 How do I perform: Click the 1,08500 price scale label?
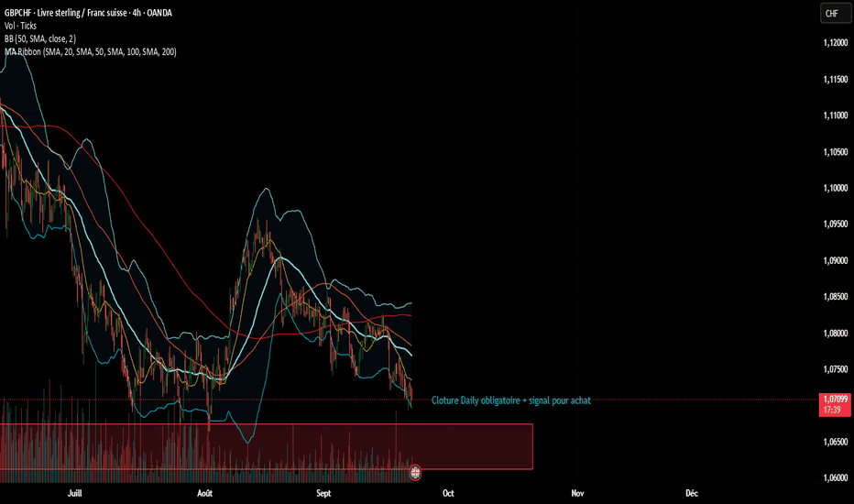coord(836,297)
